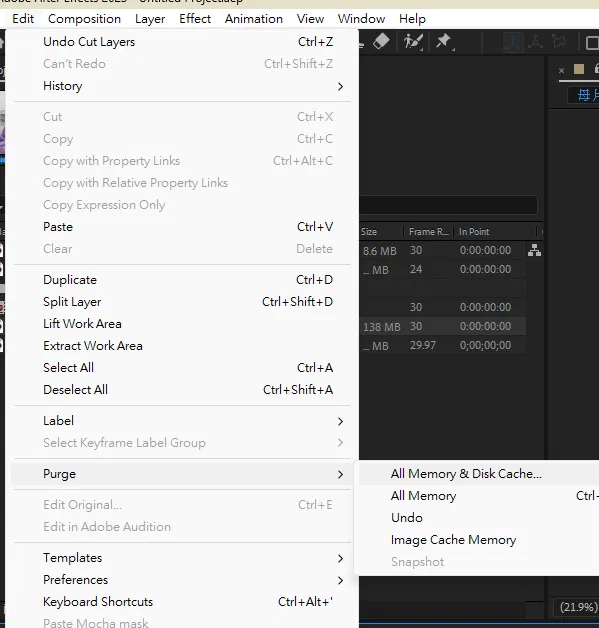Enable View Axis Mode icon
The height and width of the screenshot is (628, 599).
coord(559,41)
